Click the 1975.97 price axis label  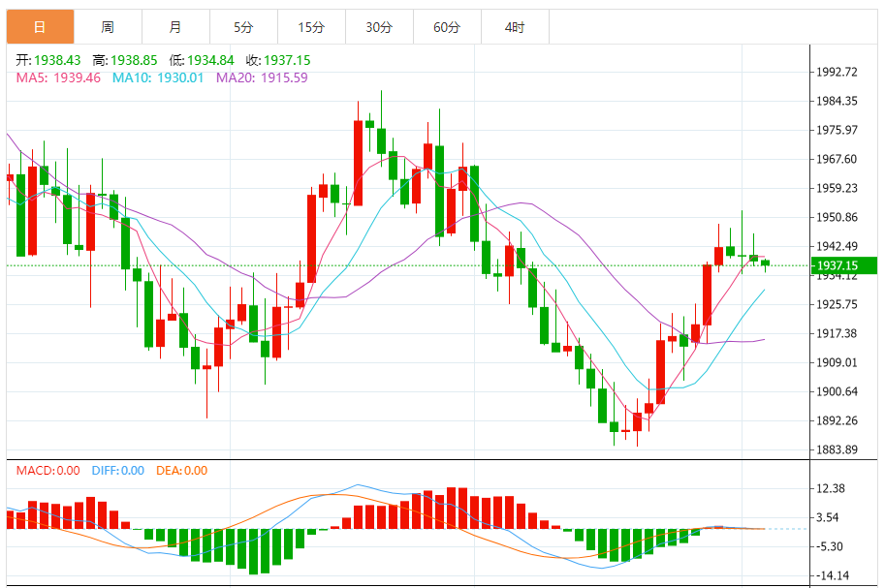tap(838, 131)
